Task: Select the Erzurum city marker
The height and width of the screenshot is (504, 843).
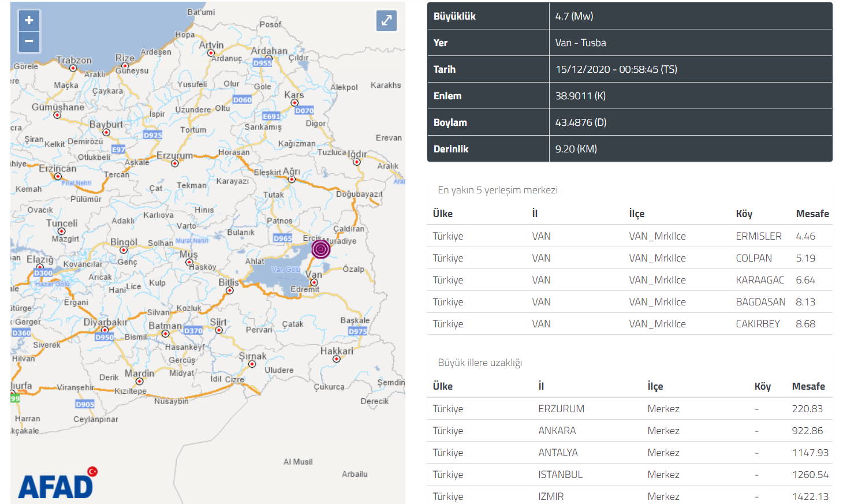Action: pos(175,163)
